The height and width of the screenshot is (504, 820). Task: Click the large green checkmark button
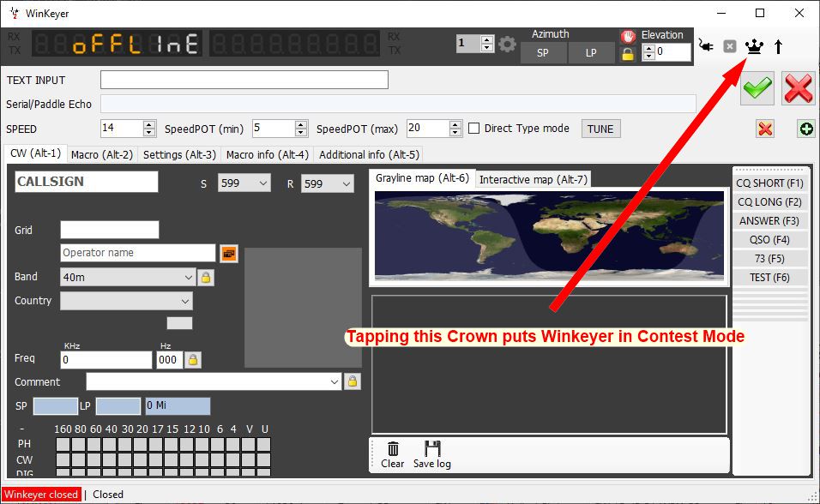pos(757,87)
